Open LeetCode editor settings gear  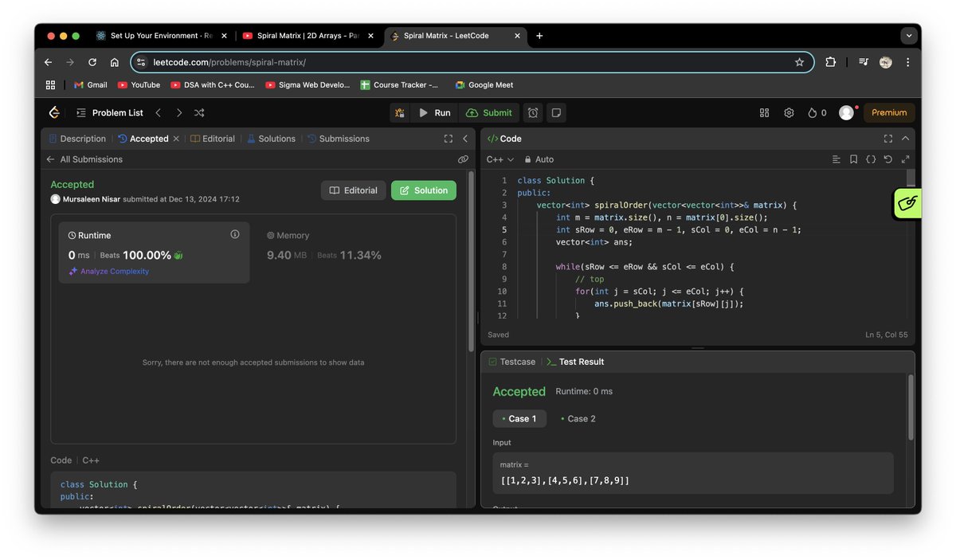[x=789, y=112]
